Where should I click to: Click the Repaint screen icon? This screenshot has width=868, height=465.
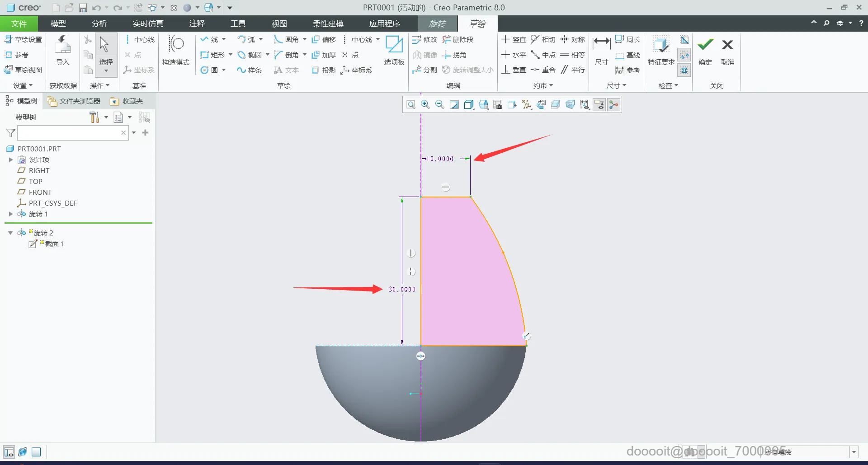pos(454,105)
